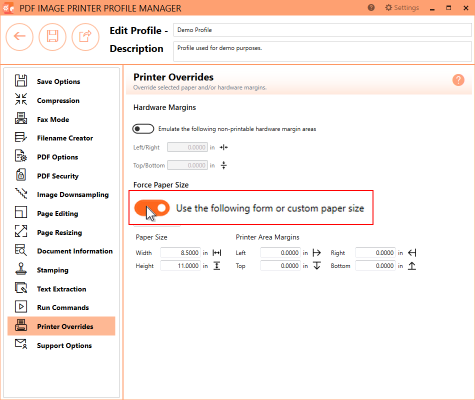Select the Image Downsampling label
Image resolution: width=475 pixels, height=400 pixels.
click(73, 195)
